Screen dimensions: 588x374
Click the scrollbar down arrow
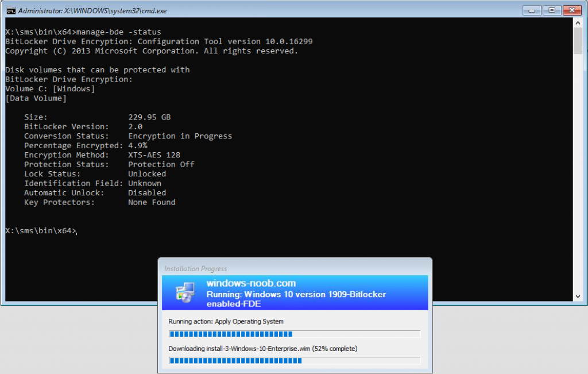tap(578, 296)
